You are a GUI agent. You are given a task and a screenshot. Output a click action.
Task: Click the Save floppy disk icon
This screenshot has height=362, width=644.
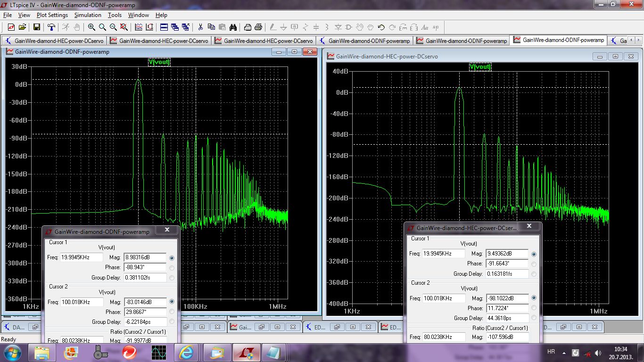tap(36, 27)
